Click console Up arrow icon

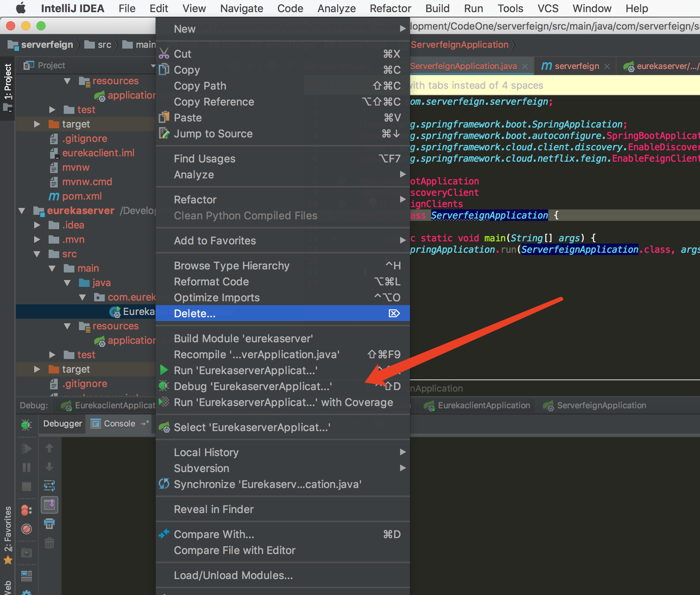pos(49,448)
